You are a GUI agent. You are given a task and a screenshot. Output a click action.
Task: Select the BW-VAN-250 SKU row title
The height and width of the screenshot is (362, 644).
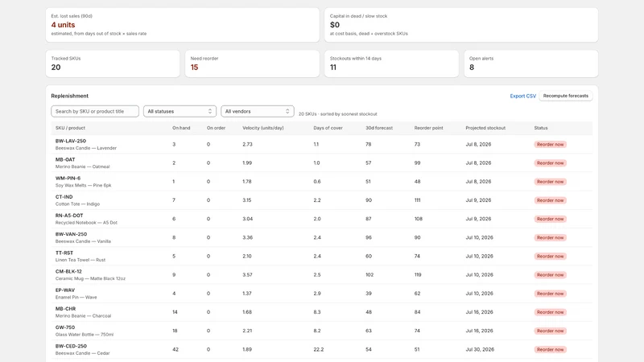coord(71,234)
